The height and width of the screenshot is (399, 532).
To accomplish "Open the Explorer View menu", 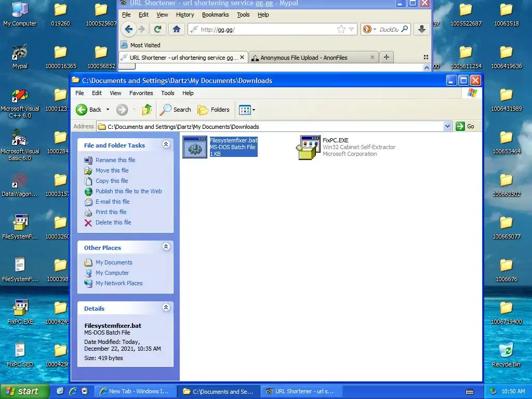I will click(115, 93).
